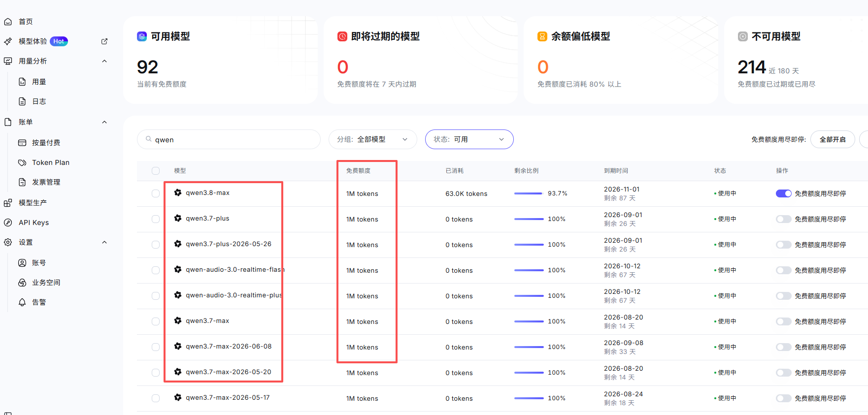
Task: Click the 余额偏低模型 orange icon
Action: point(542,36)
